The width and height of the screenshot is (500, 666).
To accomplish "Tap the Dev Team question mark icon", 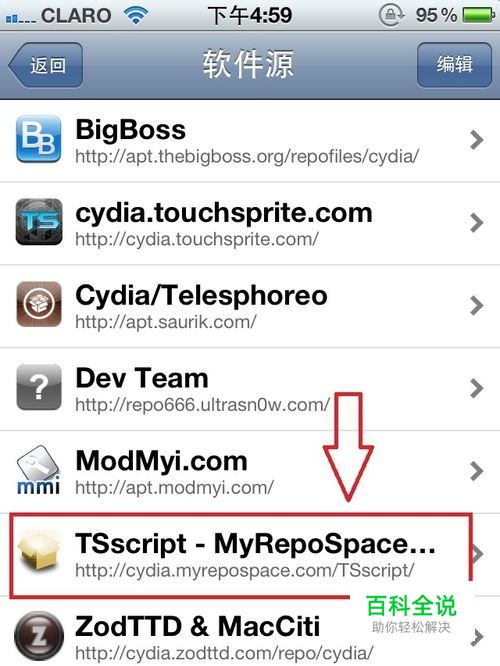I will pyautogui.click(x=39, y=387).
